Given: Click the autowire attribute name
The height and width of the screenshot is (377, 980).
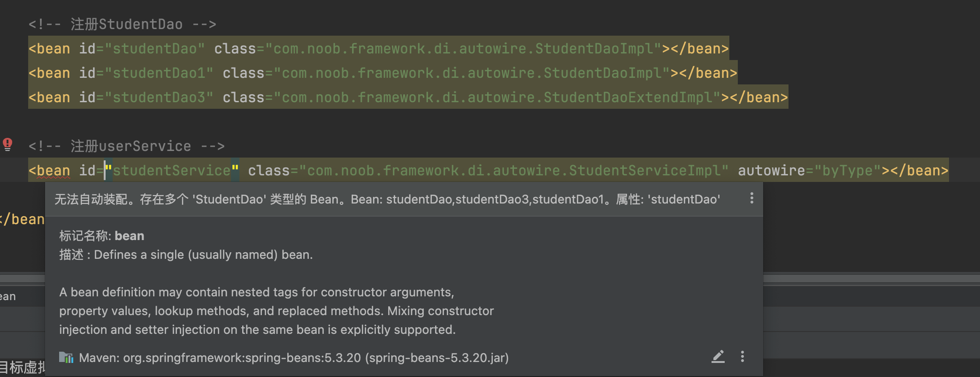Looking at the screenshot, I should [771, 170].
